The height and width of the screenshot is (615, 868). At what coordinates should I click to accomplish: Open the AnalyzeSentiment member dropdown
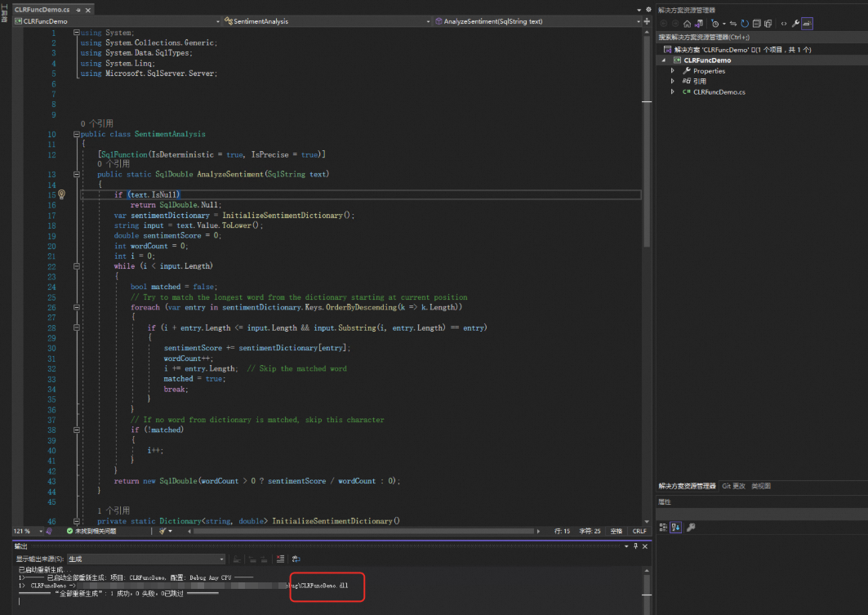coord(639,21)
